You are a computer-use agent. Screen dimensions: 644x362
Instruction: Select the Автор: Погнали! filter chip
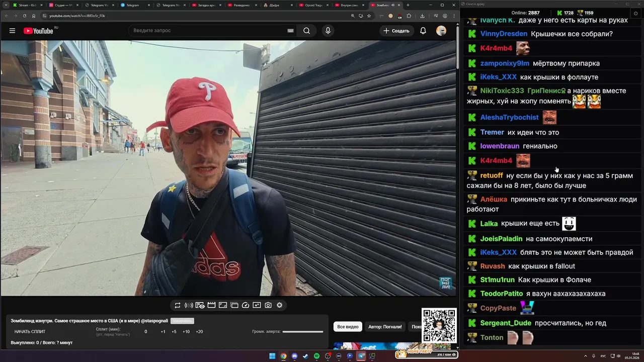[385, 327]
